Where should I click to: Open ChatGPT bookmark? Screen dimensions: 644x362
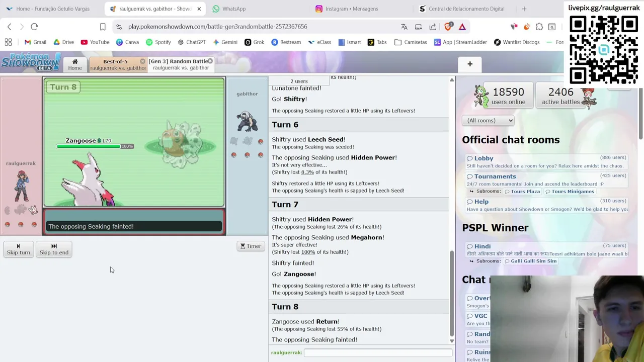click(191, 42)
